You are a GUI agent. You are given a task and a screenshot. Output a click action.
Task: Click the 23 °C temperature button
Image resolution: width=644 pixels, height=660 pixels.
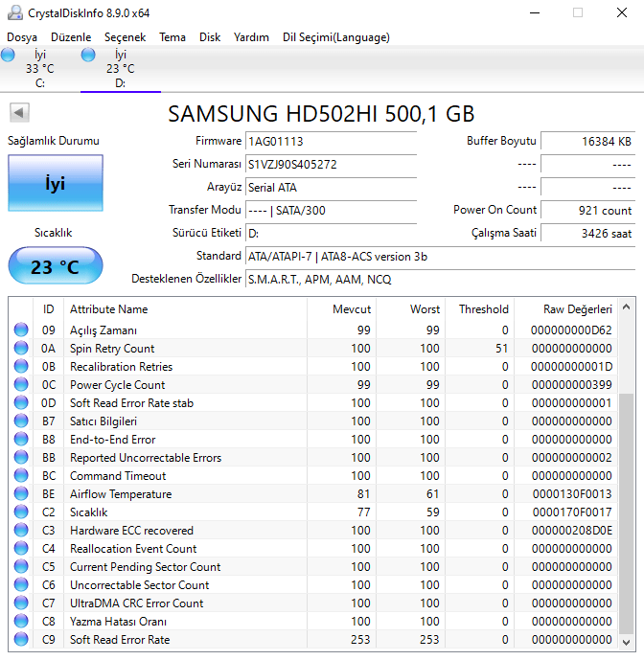coord(55,266)
